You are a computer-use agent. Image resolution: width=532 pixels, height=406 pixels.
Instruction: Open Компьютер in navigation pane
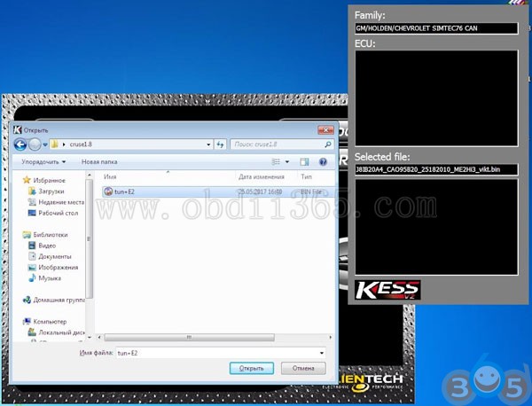tap(50, 322)
